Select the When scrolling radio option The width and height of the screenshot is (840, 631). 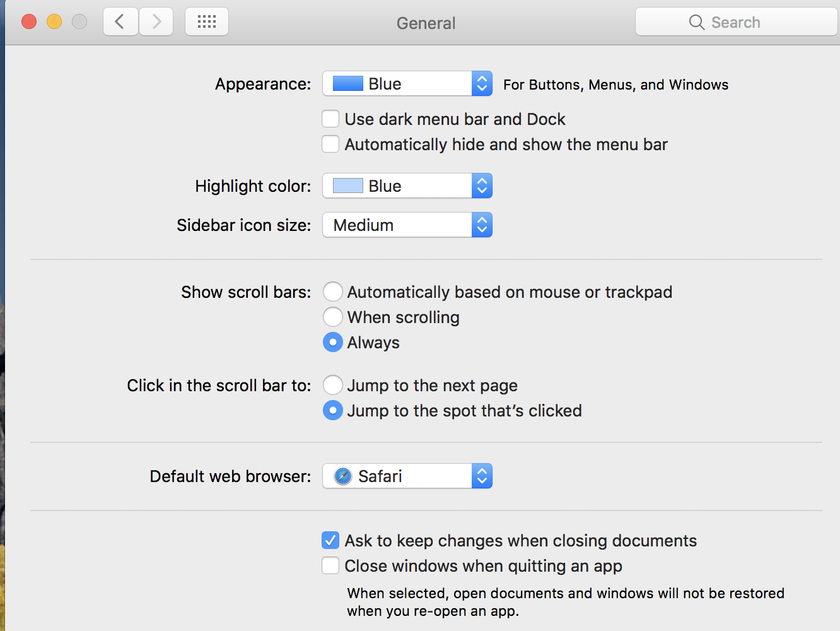coord(333,317)
